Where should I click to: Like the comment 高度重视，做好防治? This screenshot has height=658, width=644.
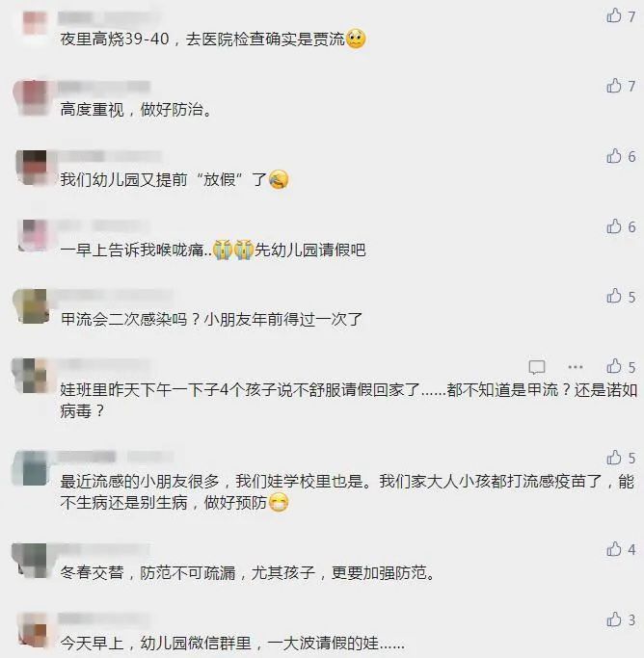[614, 86]
